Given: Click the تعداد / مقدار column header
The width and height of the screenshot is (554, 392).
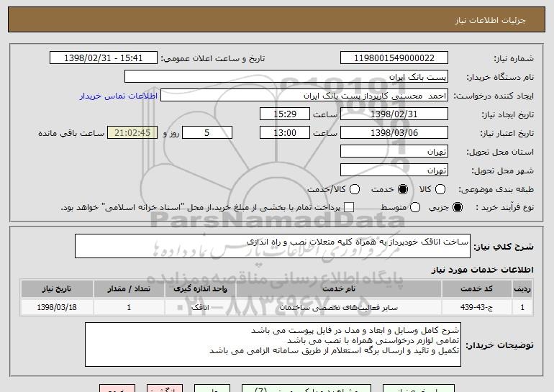Looking at the screenshot, I should (129, 289).
